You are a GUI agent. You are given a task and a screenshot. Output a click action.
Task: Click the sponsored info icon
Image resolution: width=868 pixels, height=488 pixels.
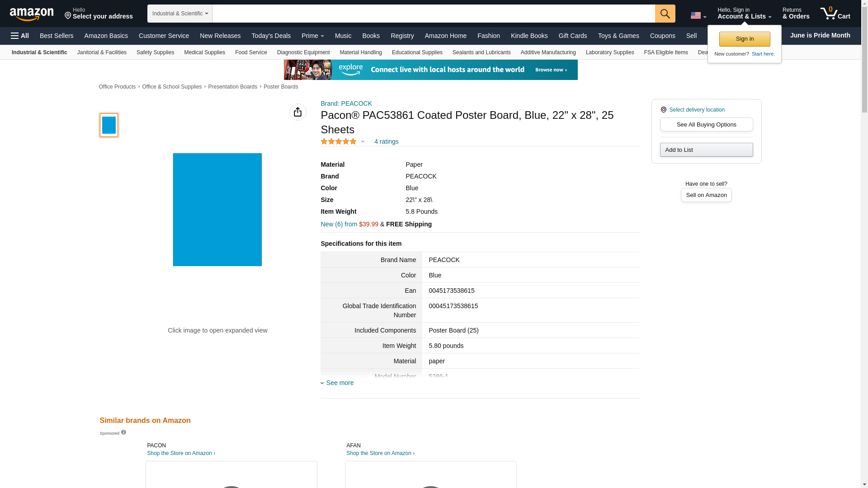[124, 432]
